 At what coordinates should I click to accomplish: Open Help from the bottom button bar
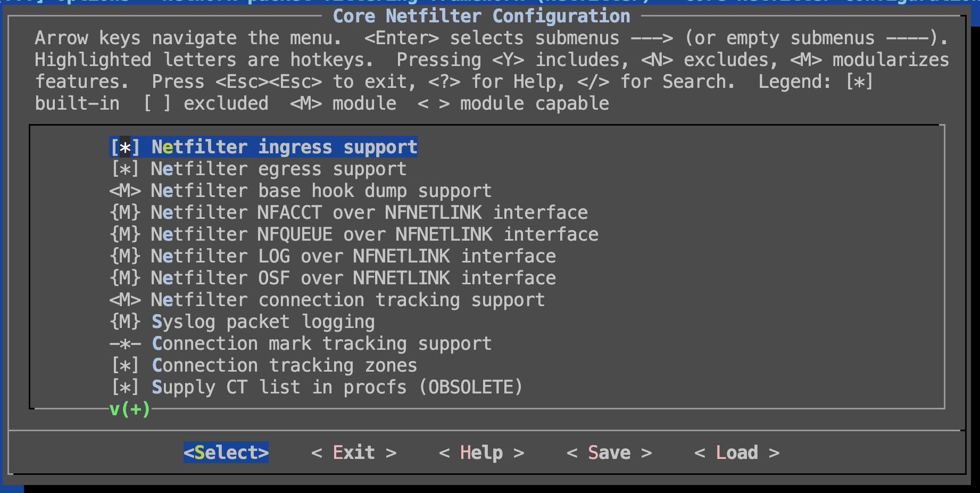click(481, 453)
